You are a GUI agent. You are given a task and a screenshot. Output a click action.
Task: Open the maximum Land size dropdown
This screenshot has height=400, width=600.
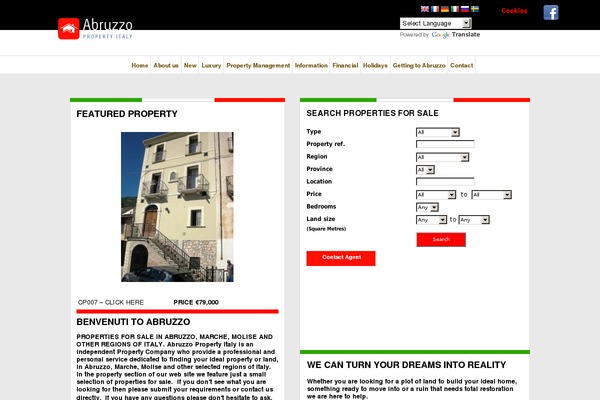(474, 220)
